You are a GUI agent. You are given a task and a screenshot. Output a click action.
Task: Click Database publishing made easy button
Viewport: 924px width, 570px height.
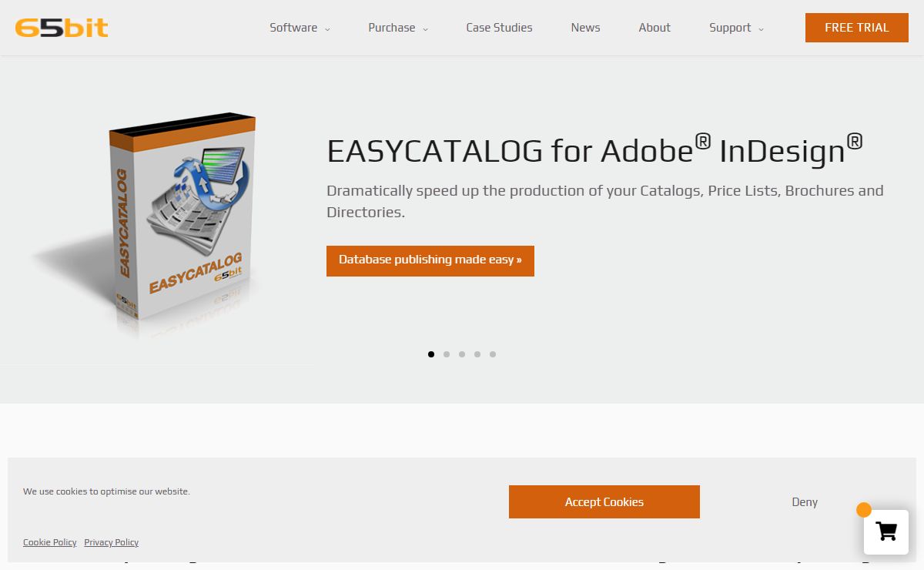pyautogui.click(x=430, y=260)
